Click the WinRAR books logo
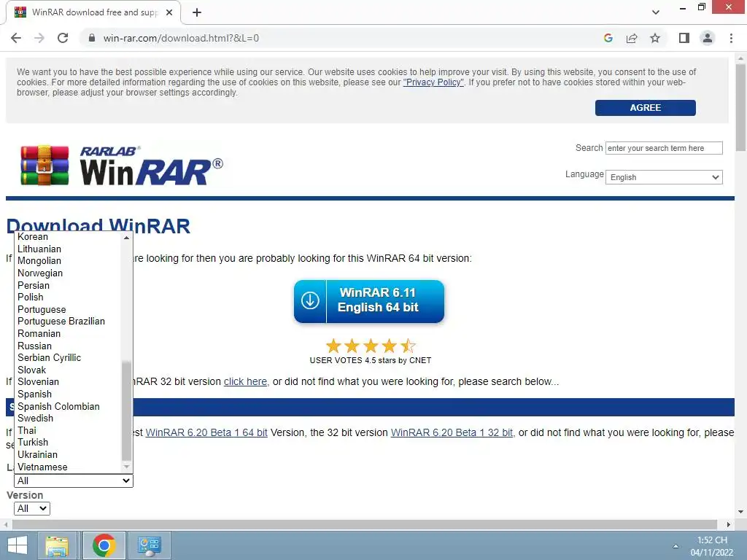The image size is (747, 560). pos(44,166)
